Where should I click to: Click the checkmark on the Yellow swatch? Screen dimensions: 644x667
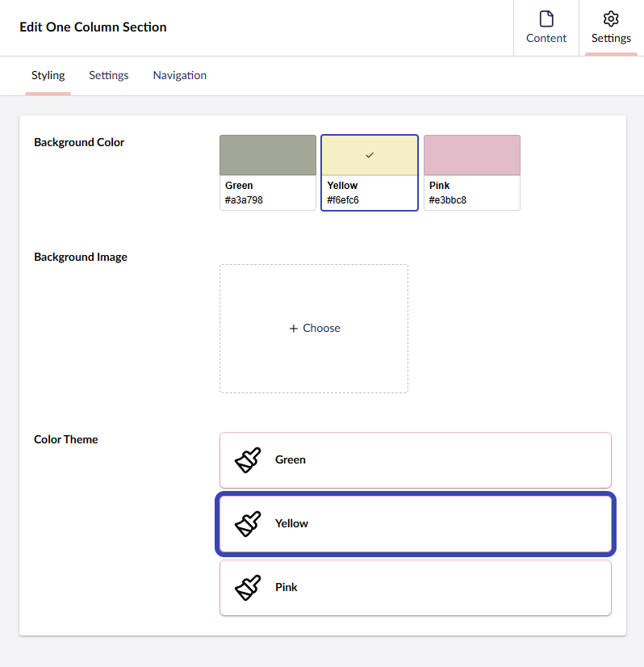tap(370, 155)
